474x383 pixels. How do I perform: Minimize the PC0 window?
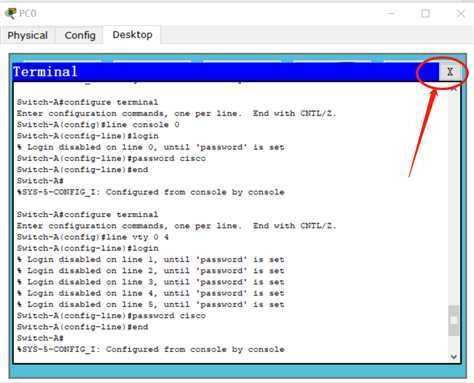[391, 13]
